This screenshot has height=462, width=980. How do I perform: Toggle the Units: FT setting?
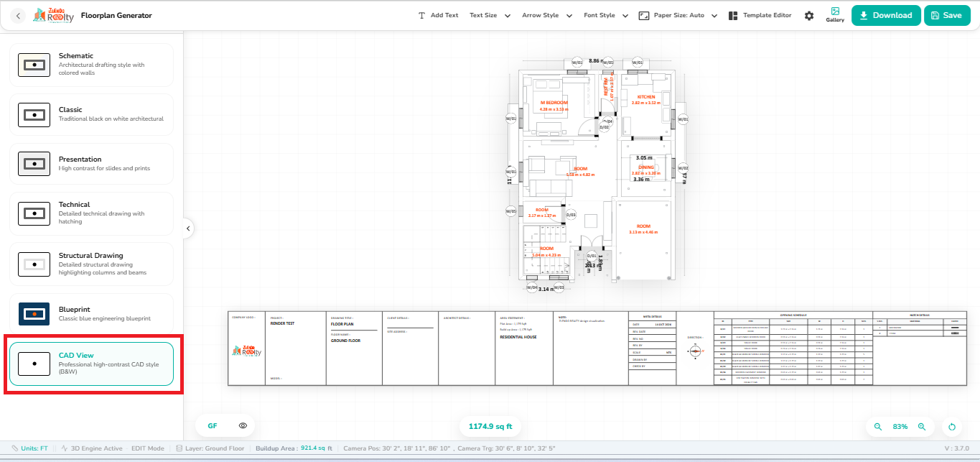(x=30, y=448)
